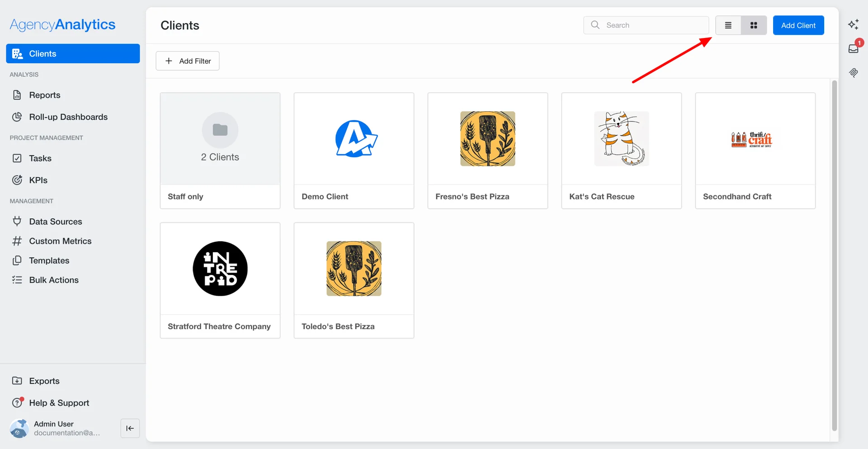Click the Staff only folder icon

[x=220, y=130]
